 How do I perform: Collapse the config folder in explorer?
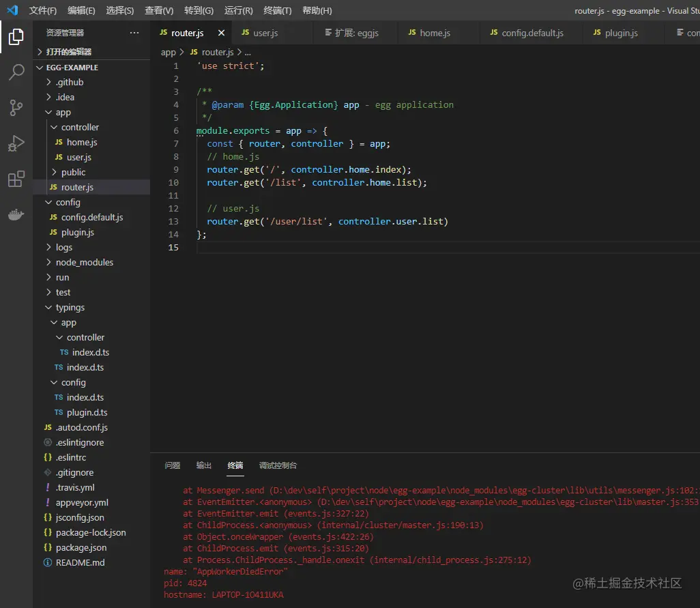(x=68, y=202)
